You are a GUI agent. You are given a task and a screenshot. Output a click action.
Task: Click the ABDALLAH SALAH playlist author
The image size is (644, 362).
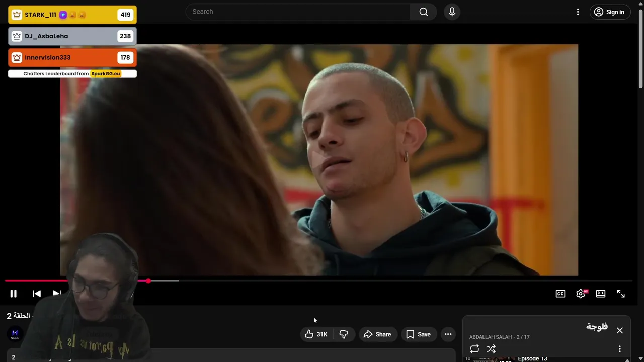coord(491,337)
